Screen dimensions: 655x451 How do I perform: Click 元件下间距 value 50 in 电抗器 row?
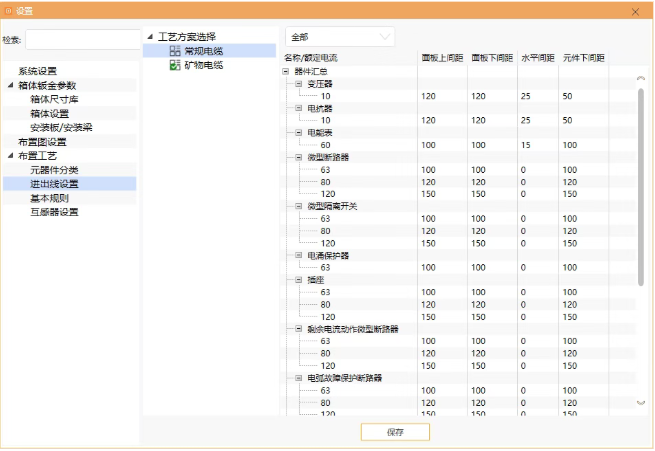(567, 120)
